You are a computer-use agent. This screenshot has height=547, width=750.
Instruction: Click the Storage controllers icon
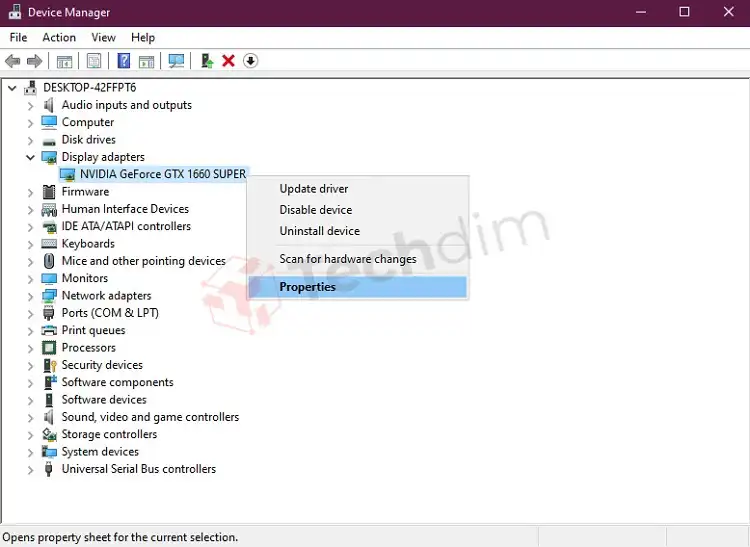pos(49,434)
